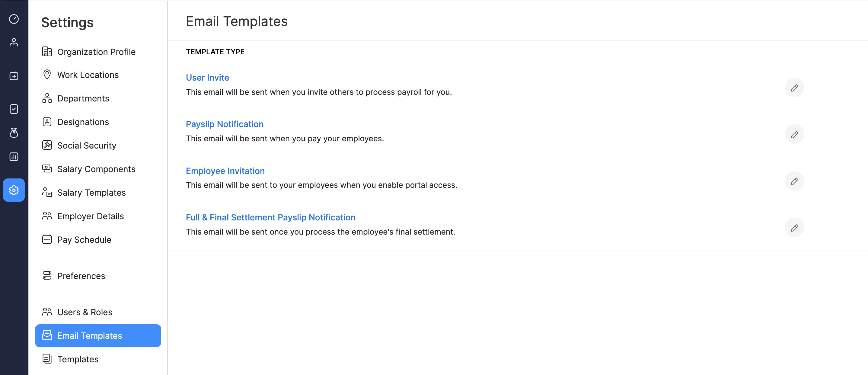Go to Users & Roles settings
Screen dimensions: 868x375
coord(85,312)
